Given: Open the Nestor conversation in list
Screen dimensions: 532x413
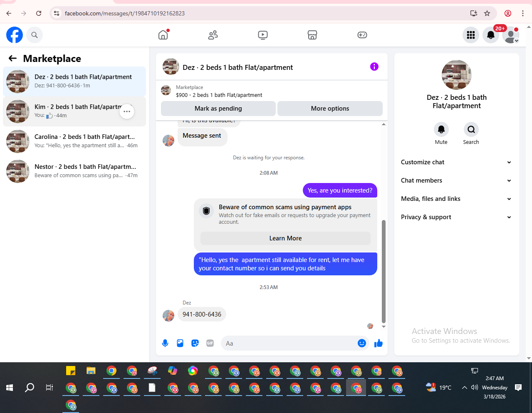Looking at the screenshot, I should click(74, 171).
